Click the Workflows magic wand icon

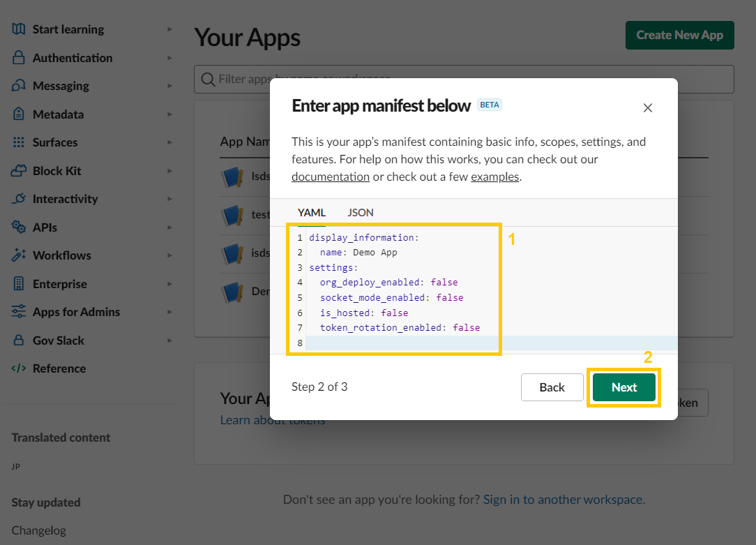19,255
